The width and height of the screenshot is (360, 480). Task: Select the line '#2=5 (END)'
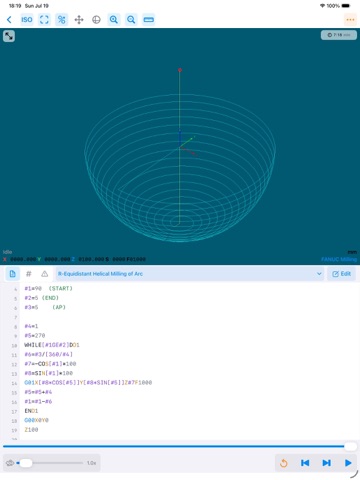pyautogui.click(x=42, y=298)
